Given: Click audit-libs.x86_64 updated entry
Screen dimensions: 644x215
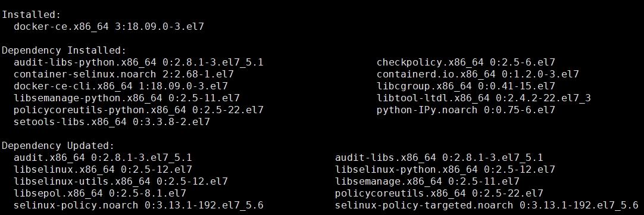Looking at the screenshot, I should tap(439, 158).
